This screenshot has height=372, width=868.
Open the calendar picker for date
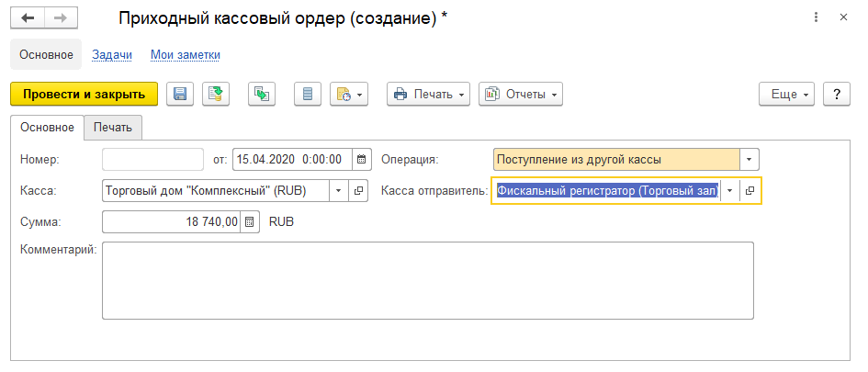[x=362, y=159]
